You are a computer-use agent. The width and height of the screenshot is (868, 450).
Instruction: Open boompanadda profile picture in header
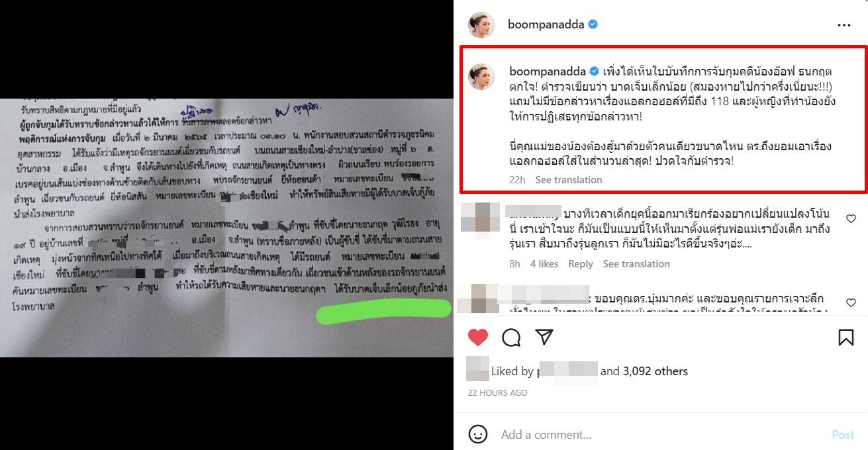click(x=481, y=25)
